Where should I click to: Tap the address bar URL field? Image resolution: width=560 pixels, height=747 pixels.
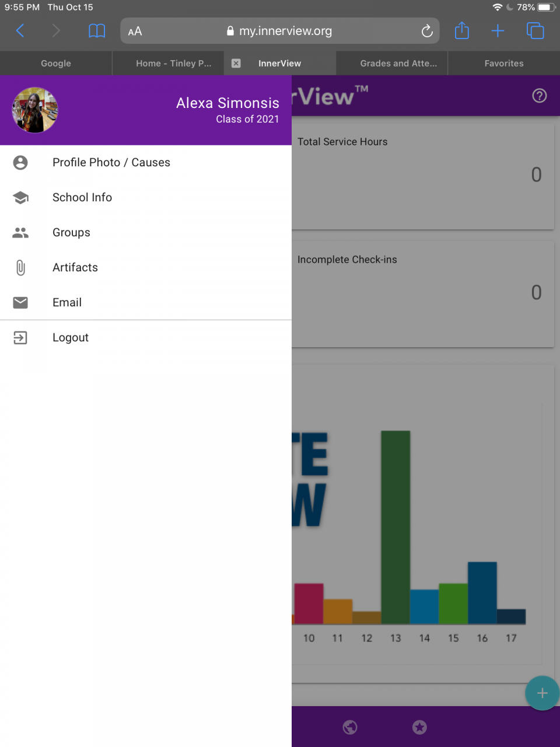tap(279, 31)
